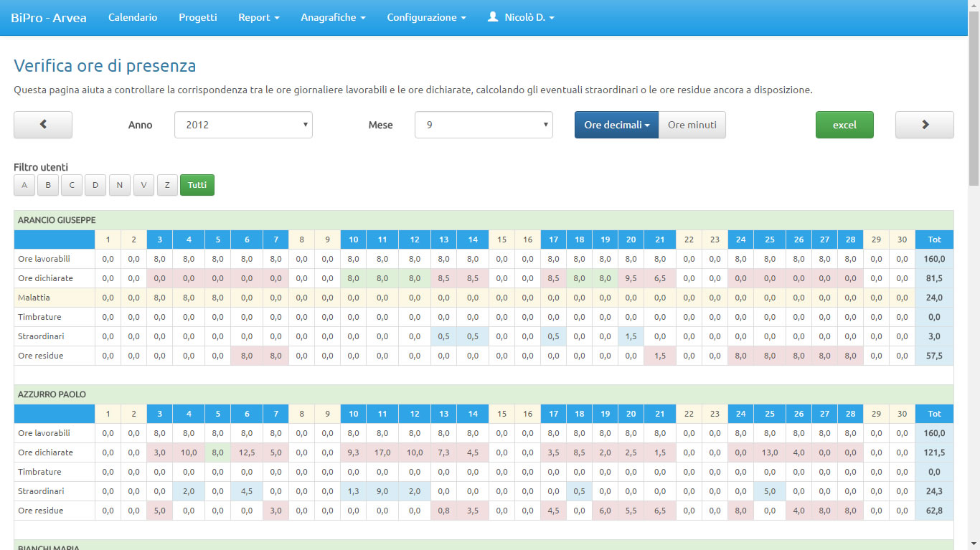Screen dimensions: 980x550
Task: Open the Report menu
Action: (258, 17)
